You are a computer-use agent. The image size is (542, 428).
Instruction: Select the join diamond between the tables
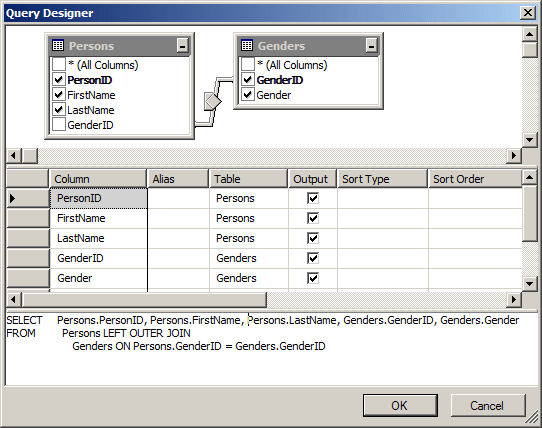[213, 101]
